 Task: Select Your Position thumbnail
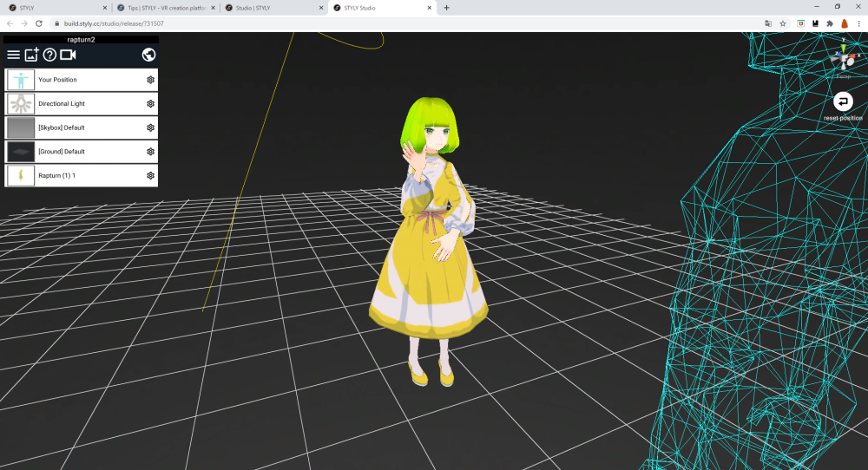click(x=21, y=80)
